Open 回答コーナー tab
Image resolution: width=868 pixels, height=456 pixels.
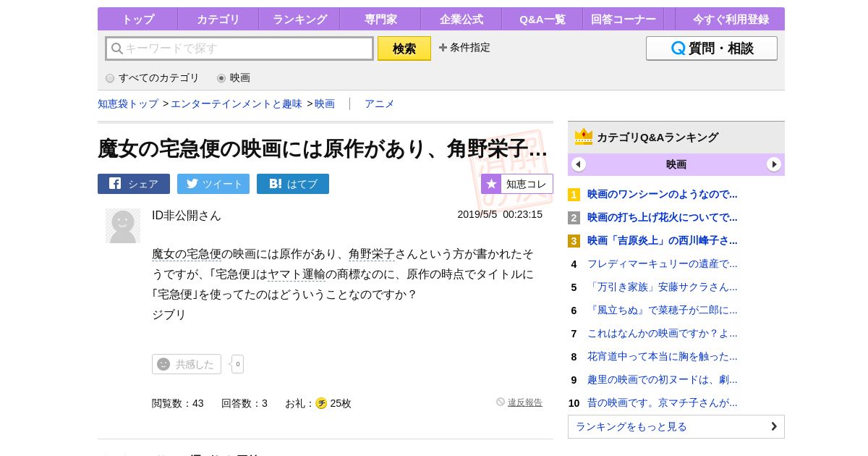coord(624,20)
